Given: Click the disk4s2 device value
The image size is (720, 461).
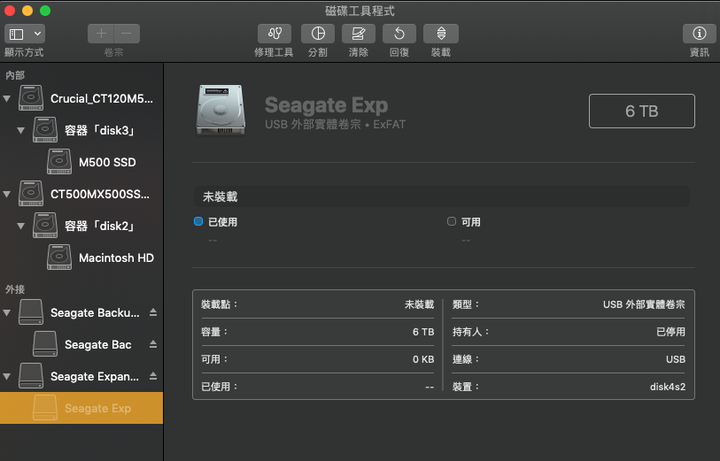Looking at the screenshot, I should coord(668,387).
